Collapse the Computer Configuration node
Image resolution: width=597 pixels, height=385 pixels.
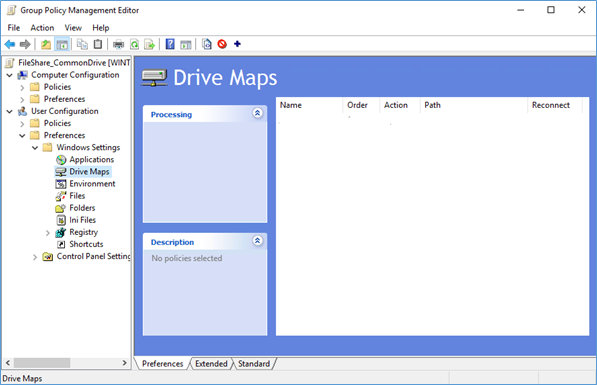coord(10,75)
